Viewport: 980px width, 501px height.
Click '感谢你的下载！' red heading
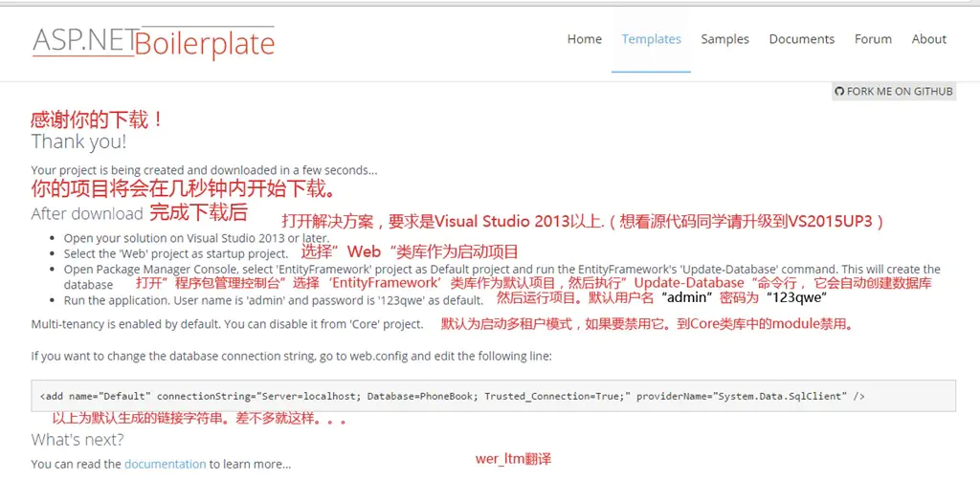tap(99, 120)
